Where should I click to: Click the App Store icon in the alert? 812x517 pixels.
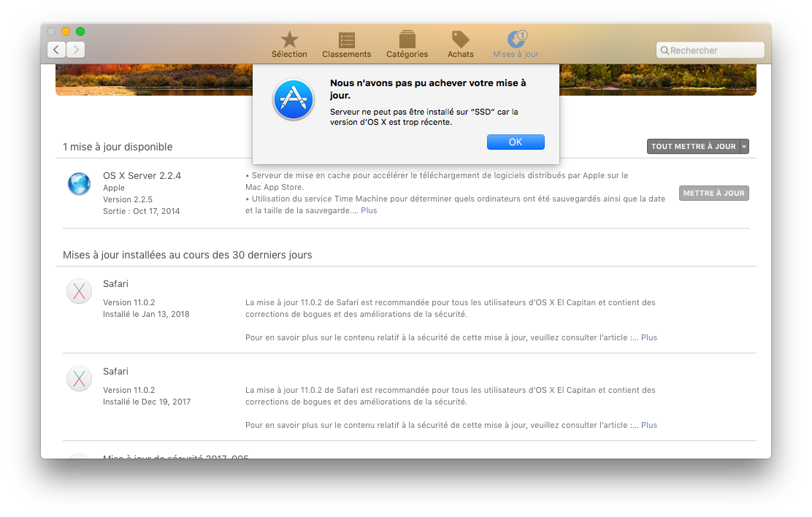(294, 99)
